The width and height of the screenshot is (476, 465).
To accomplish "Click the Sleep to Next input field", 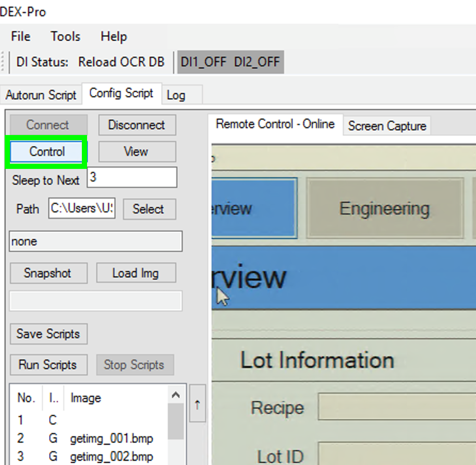I will pos(132,177).
